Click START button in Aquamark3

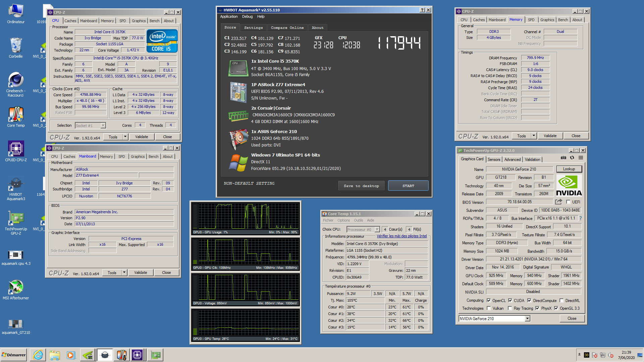[x=408, y=186]
